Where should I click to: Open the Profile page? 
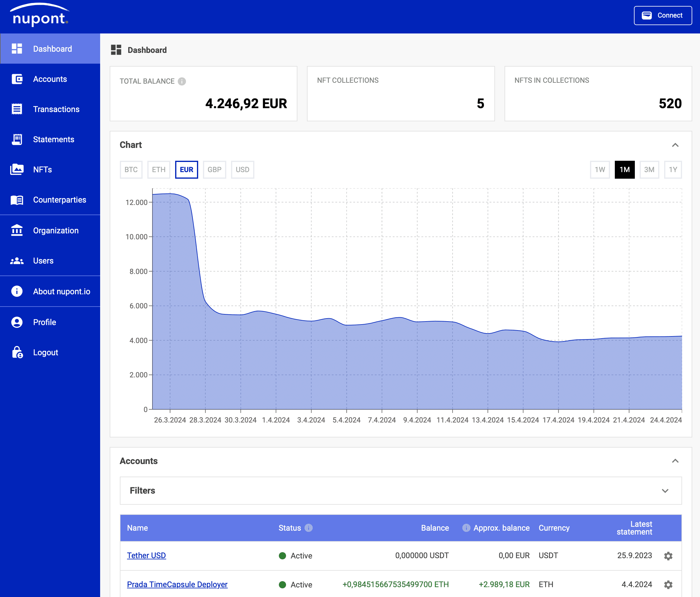(44, 322)
